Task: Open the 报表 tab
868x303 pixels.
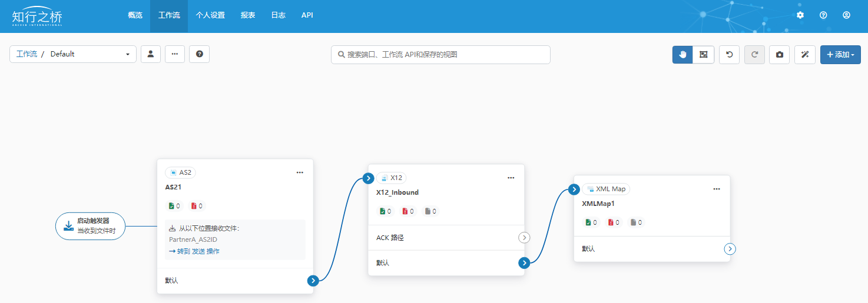Action: (x=248, y=15)
